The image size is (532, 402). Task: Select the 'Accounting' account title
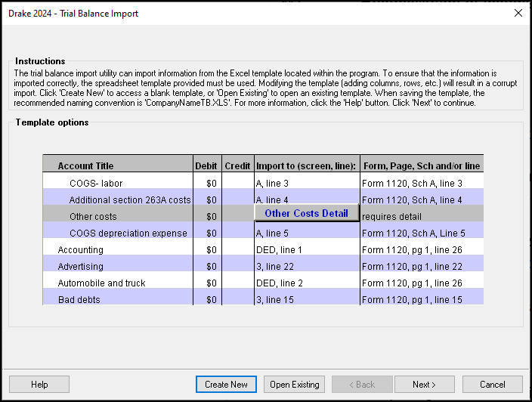pyautogui.click(x=80, y=249)
